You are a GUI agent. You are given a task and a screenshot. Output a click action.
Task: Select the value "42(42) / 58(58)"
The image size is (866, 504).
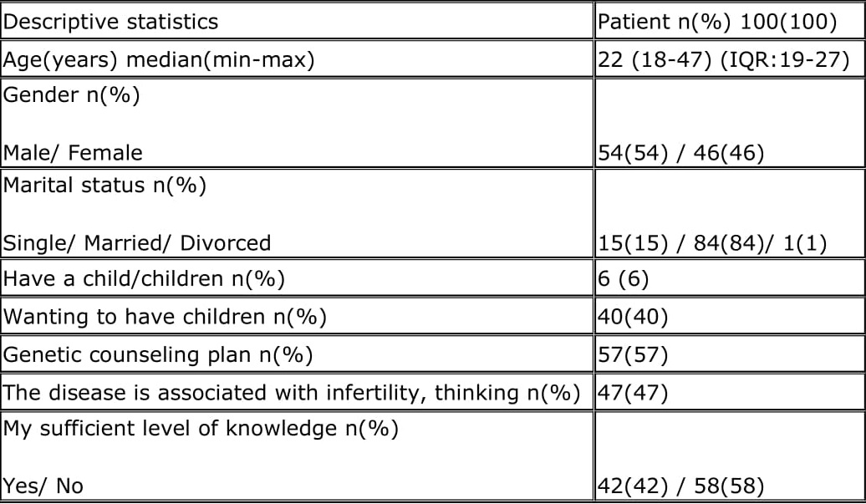click(x=681, y=486)
